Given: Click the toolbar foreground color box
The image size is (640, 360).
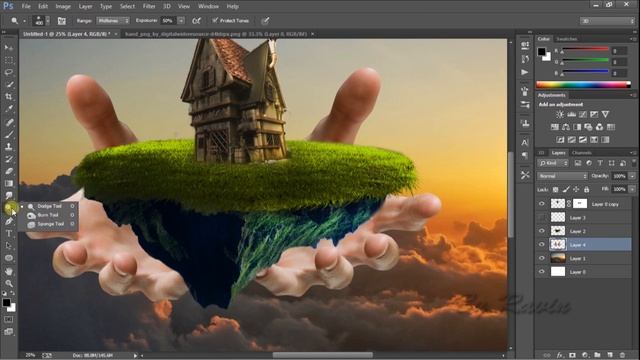Looking at the screenshot, I should click(x=6, y=302).
